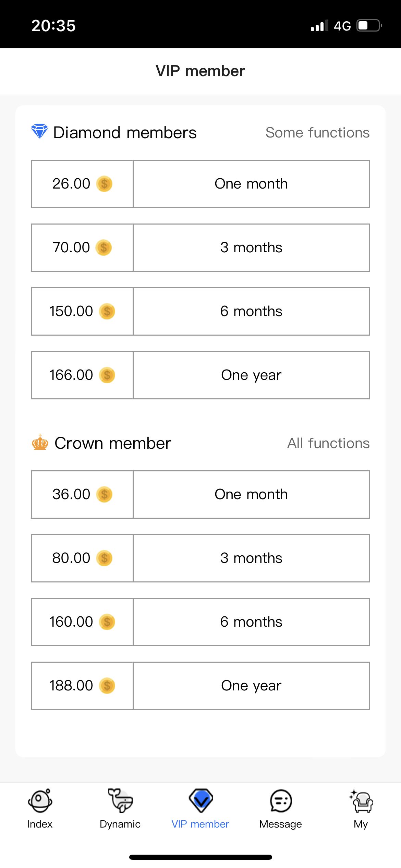Select Diamond One month plan
This screenshot has height=868, width=401.
click(x=251, y=184)
